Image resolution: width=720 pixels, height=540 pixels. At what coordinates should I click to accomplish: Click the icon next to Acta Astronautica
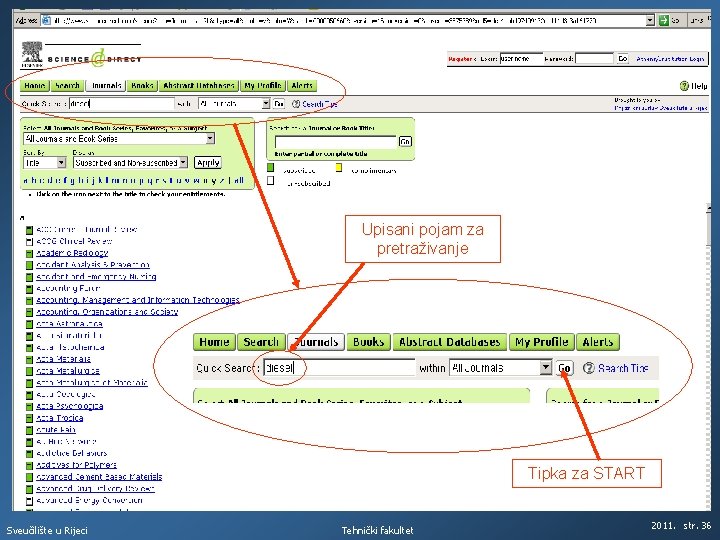tap(29, 324)
